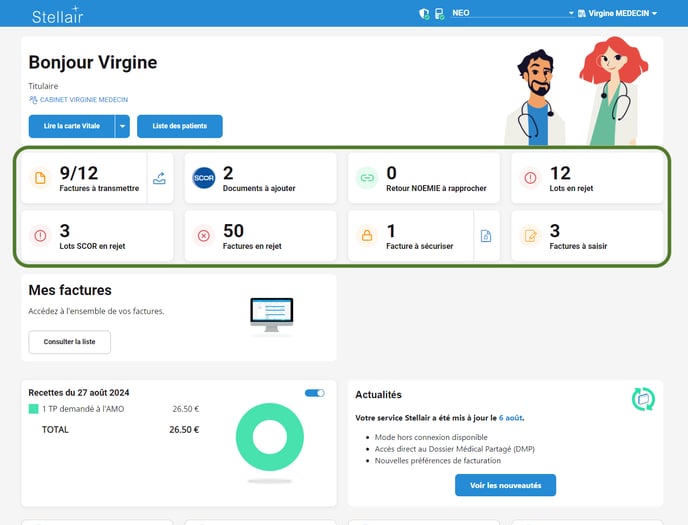The height and width of the screenshot is (525, 688).
Task: Open the 50 Factures en rejet card
Action: pos(261,236)
